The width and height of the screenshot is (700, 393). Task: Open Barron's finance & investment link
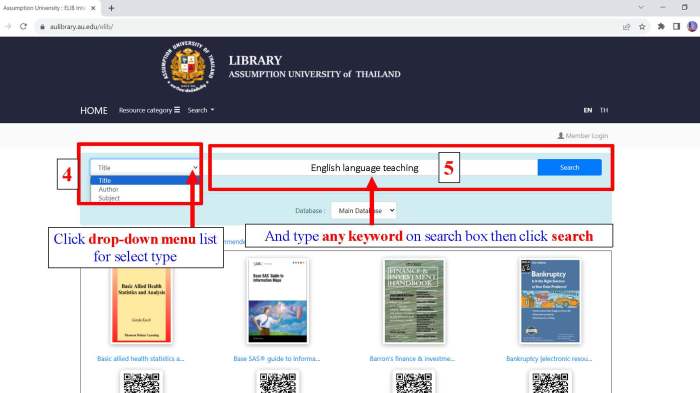click(412, 359)
